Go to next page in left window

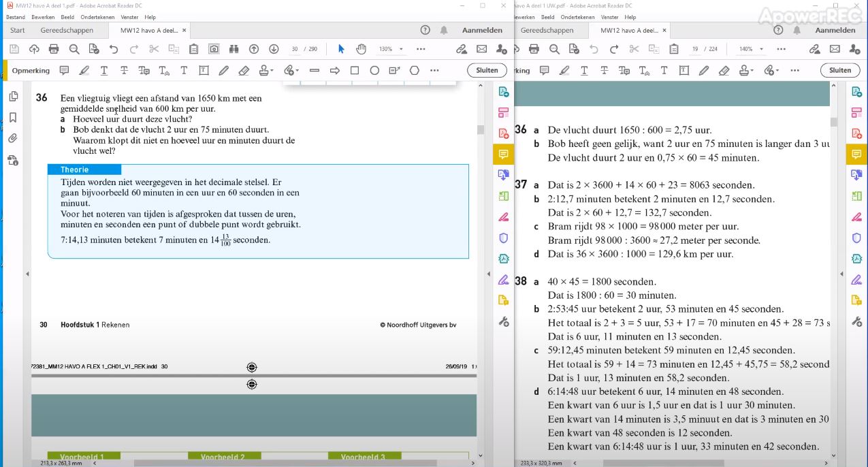pyautogui.click(x=274, y=49)
